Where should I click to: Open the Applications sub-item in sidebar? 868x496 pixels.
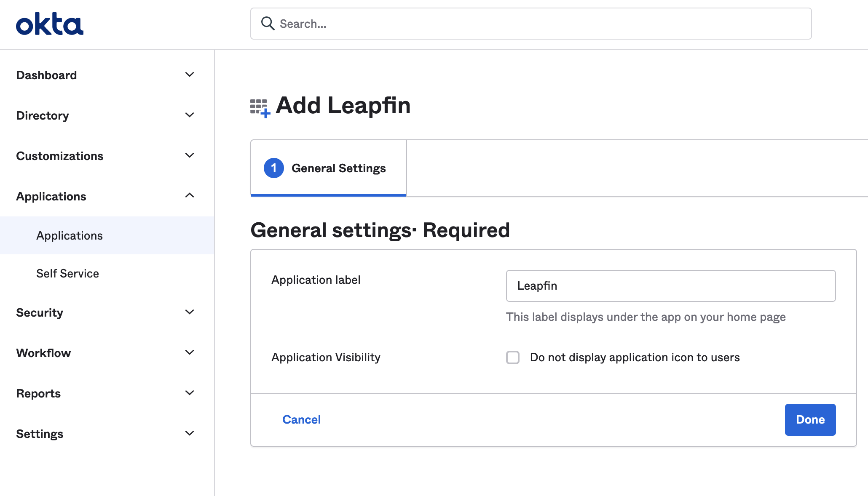pyautogui.click(x=70, y=236)
